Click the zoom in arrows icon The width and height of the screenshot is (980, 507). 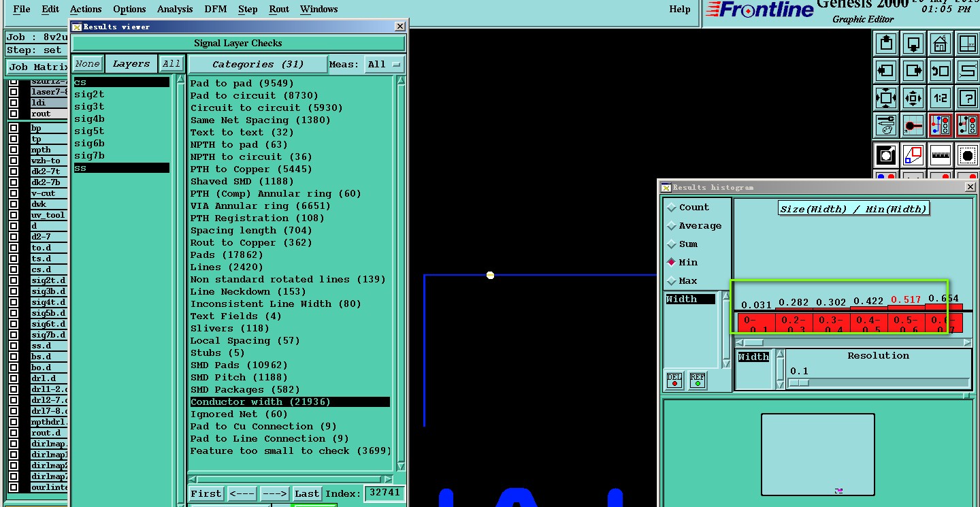coord(885,98)
